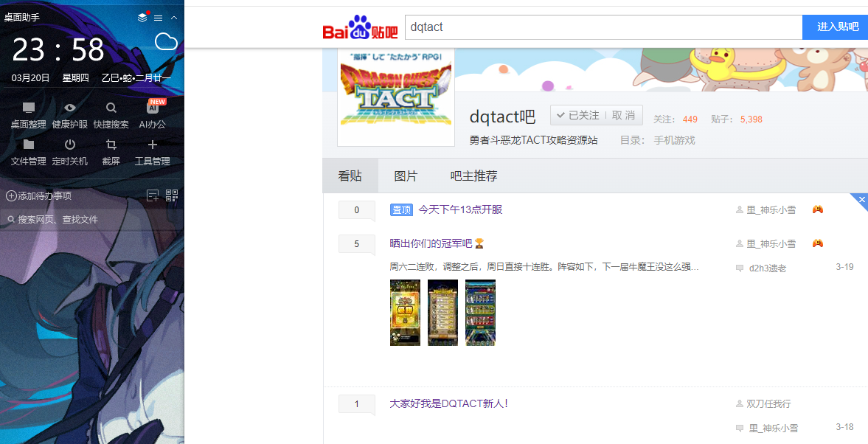Click the new note icon beside to-do

152,195
